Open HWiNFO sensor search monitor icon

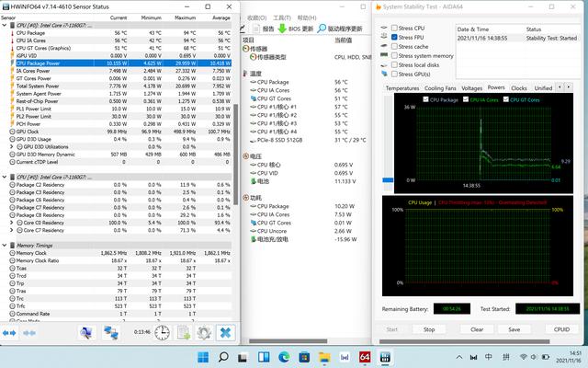(86, 333)
